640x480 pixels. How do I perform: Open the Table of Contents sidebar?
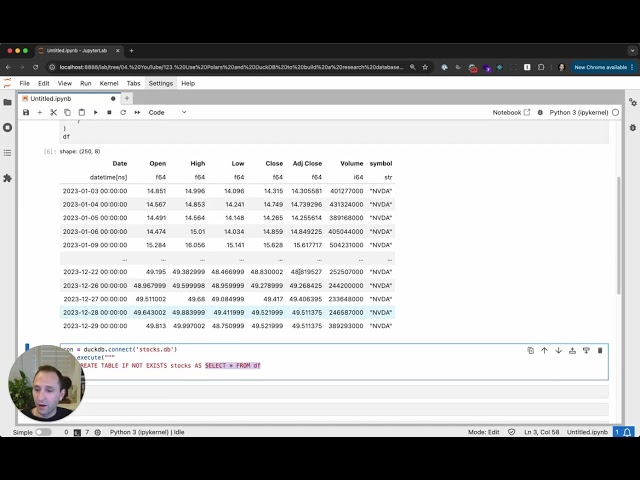(x=7, y=153)
